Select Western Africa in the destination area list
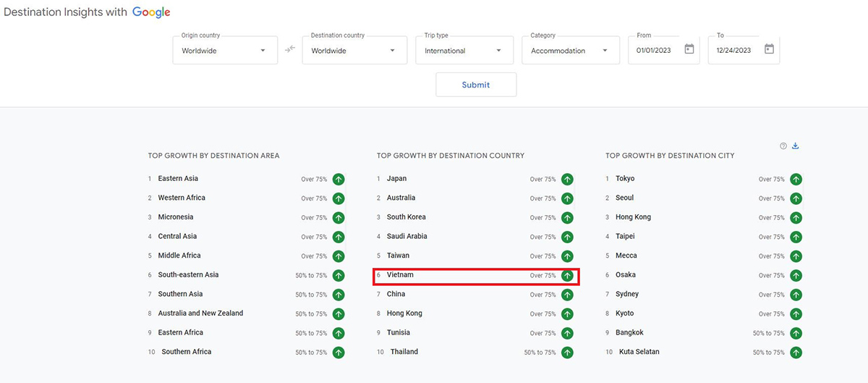This screenshot has width=868, height=383. tap(182, 198)
